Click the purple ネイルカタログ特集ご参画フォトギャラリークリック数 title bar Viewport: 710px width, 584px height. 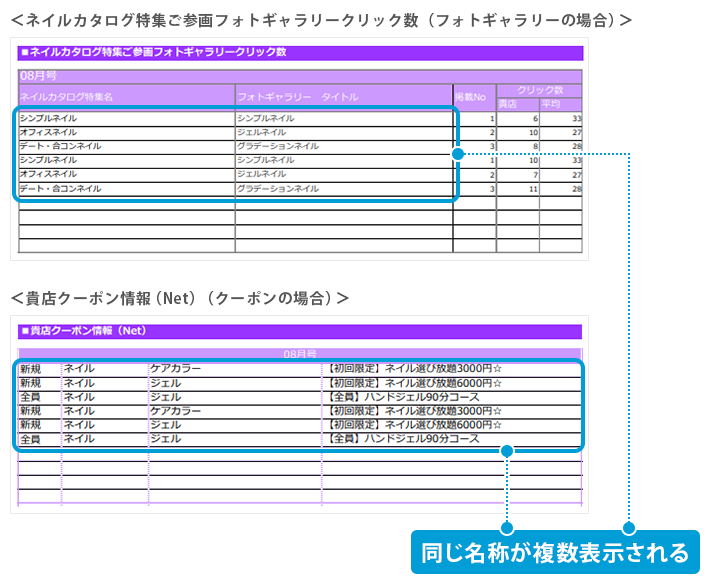(298, 52)
